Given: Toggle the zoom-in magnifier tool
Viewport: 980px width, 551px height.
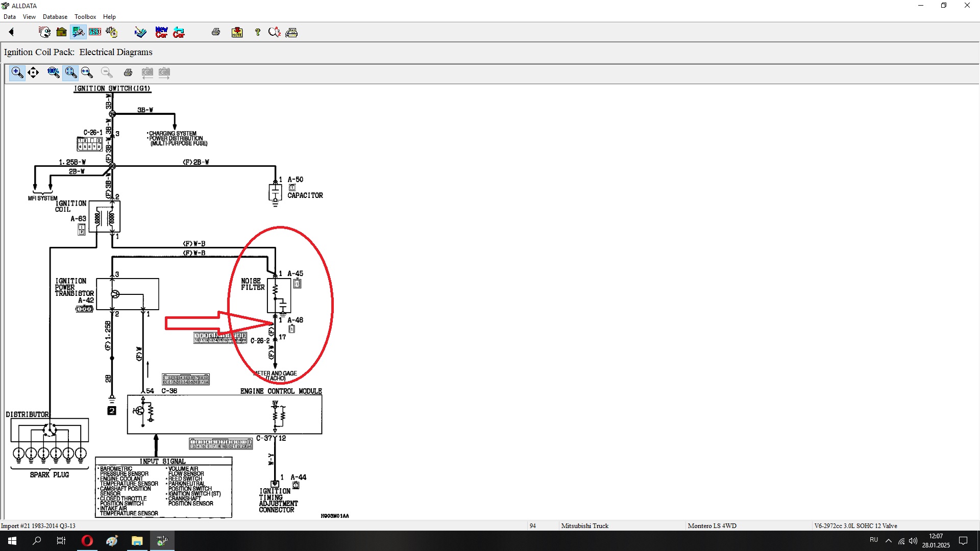Looking at the screenshot, I should [17, 72].
